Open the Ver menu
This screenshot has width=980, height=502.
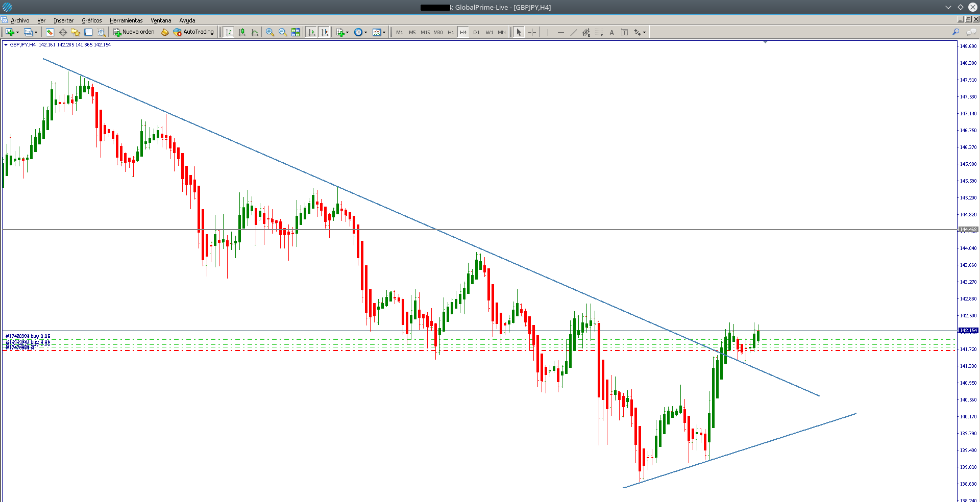[x=41, y=20]
